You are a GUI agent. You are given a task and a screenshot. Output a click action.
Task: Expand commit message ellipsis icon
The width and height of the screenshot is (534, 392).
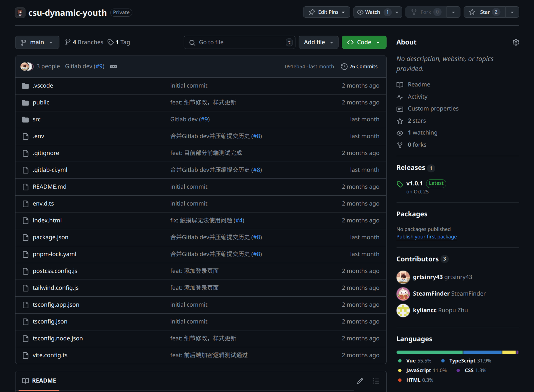113,67
